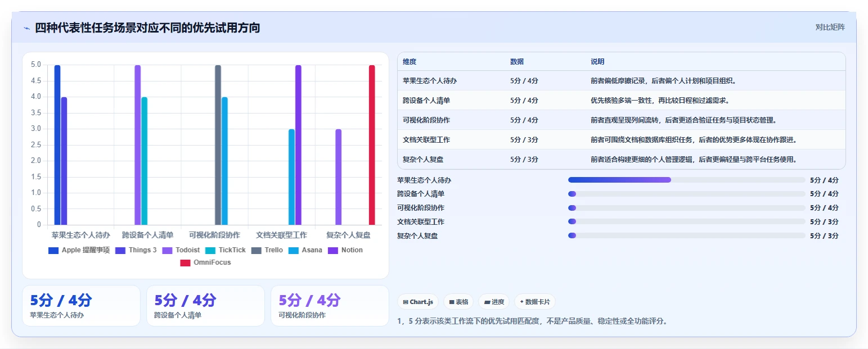The image size is (868, 349).
Task: Click the blue Apple 提醒事项 chart bar
Action: pyautogui.click(x=57, y=145)
